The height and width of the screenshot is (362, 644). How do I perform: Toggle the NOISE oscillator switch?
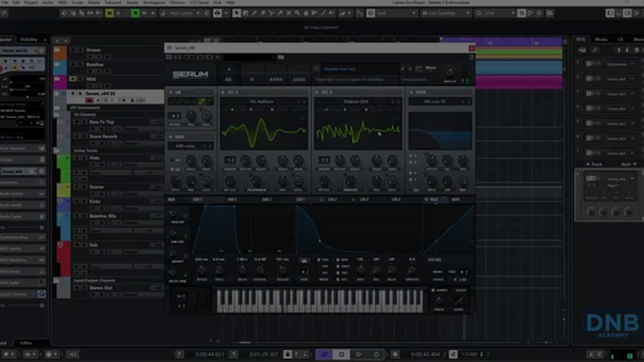(x=171, y=137)
